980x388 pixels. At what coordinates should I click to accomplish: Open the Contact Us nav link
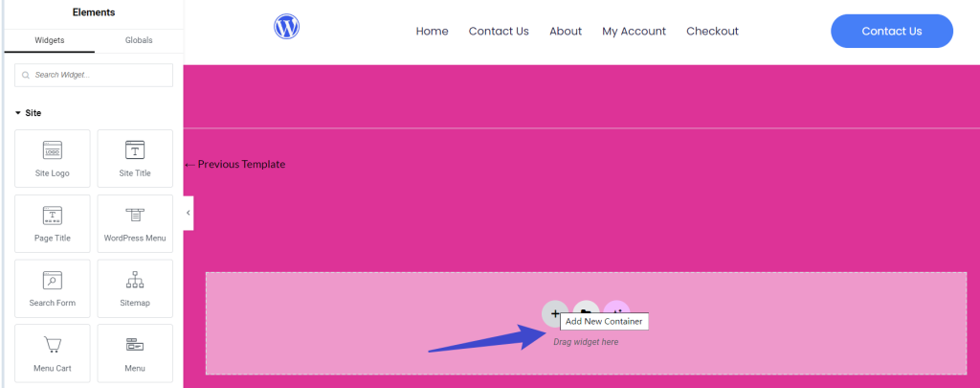click(499, 32)
